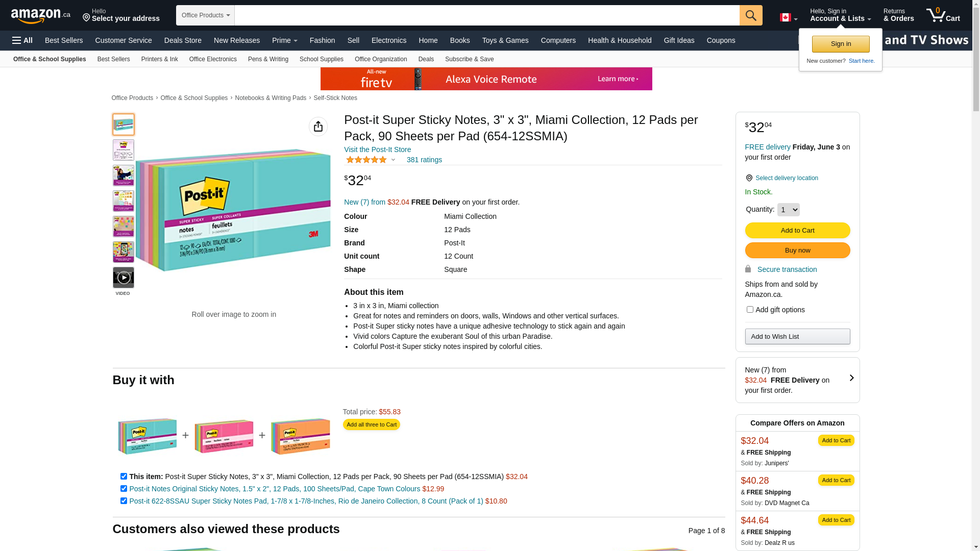Play the product video thumbnail
Viewport: 980px width, 551px height.
[123, 278]
